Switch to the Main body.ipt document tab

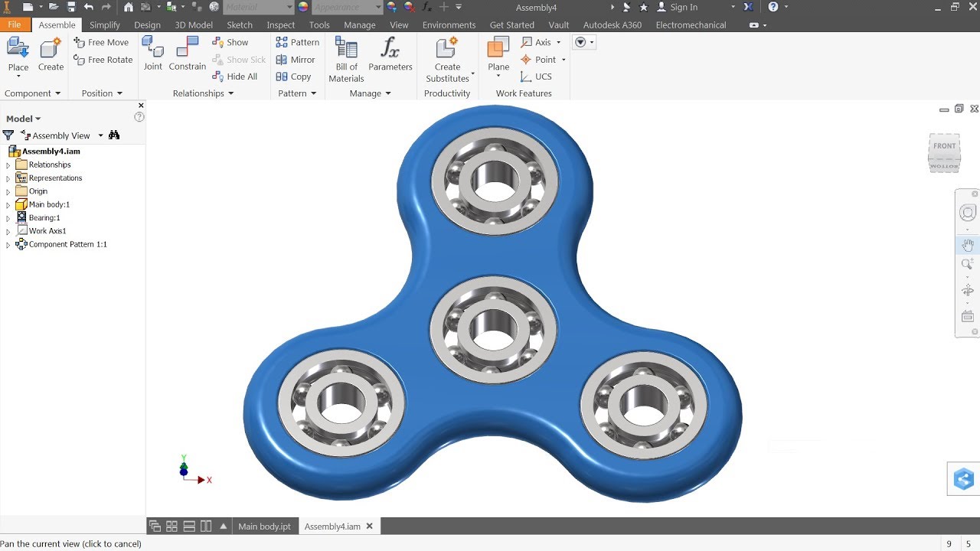[x=264, y=527]
